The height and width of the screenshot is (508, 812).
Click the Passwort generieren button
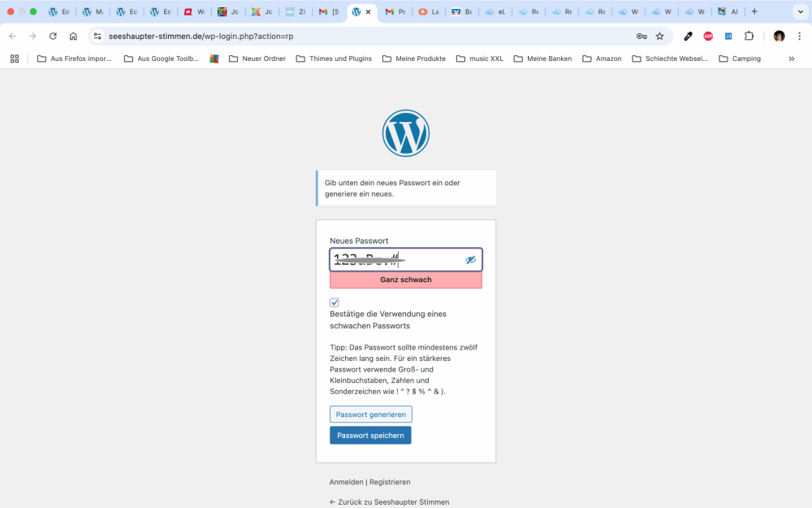370,415
